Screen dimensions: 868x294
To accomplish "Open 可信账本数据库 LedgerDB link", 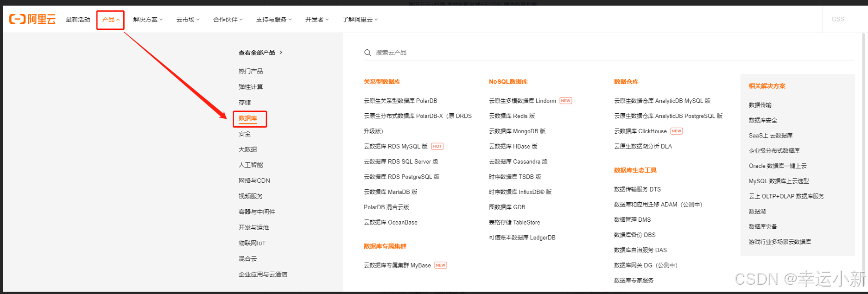I will [x=522, y=238].
